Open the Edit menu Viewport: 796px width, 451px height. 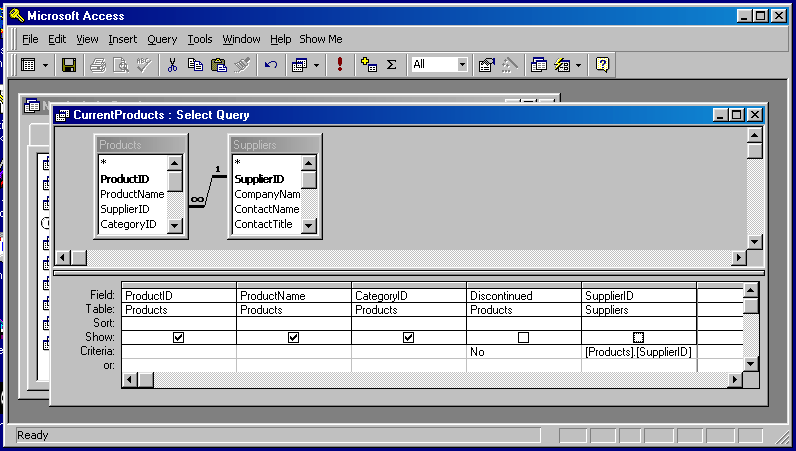click(57, 39)
